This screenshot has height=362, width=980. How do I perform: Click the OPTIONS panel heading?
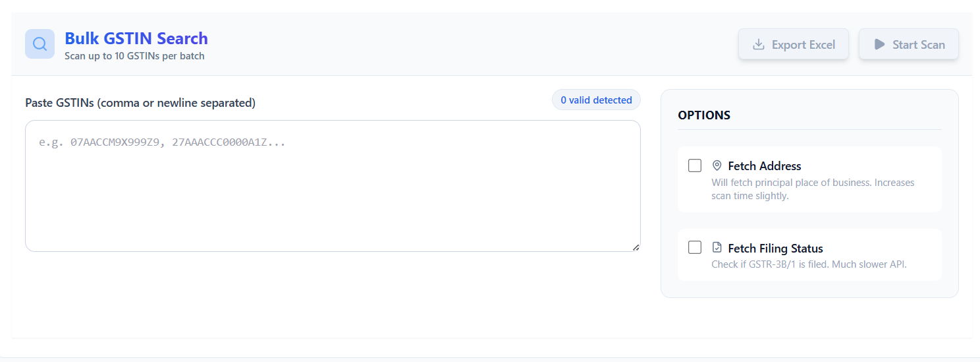coord(704,115)
